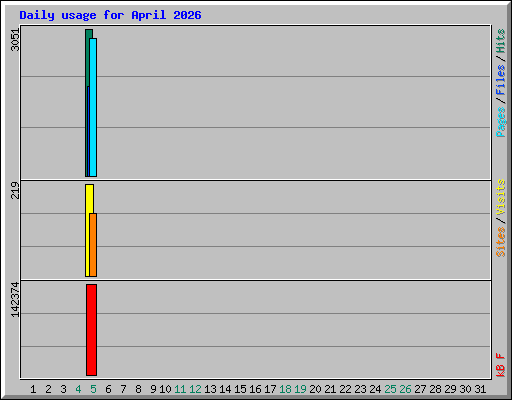
Task: Click the y-axis value 219
Action: 15,190
